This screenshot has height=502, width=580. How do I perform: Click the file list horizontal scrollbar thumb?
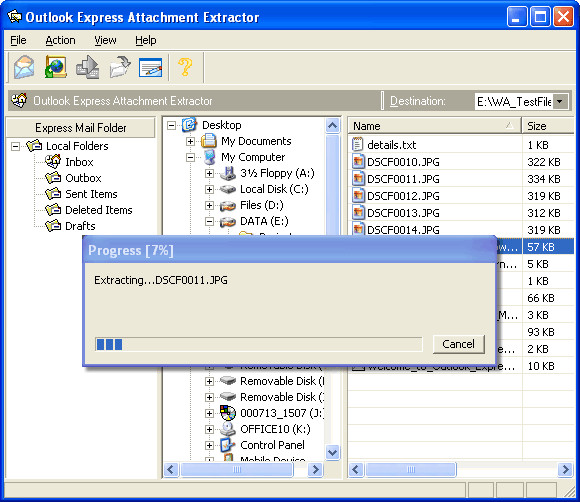[411, 470]
